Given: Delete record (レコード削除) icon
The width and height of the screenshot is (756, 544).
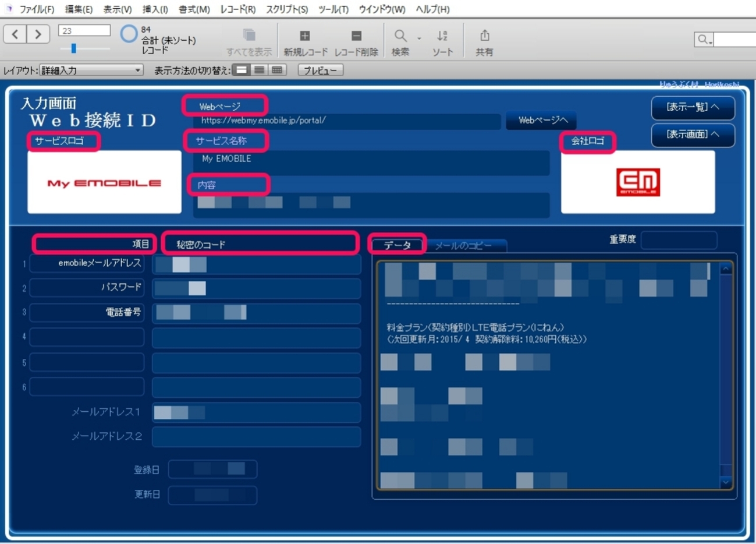Looking at the screenshot, I should tap(357, 36).
